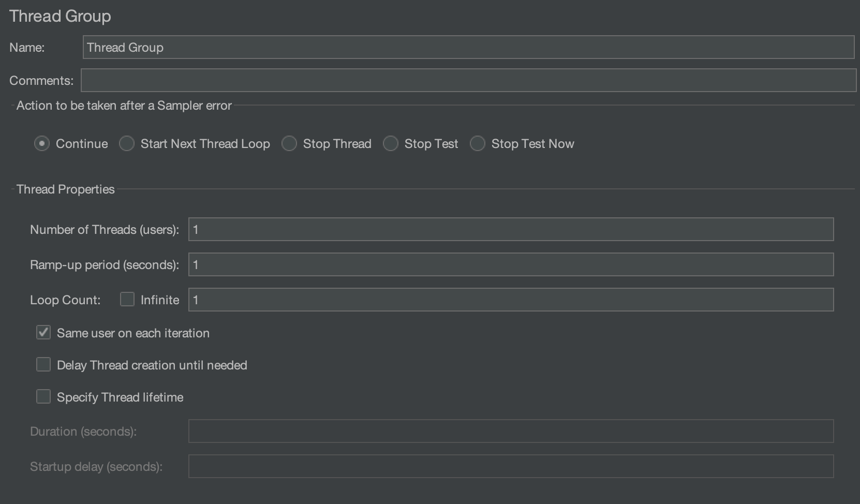Check the Specify Thread lifetime box
The width and height of the screenshot is (860, 504).
pos(43,397)
